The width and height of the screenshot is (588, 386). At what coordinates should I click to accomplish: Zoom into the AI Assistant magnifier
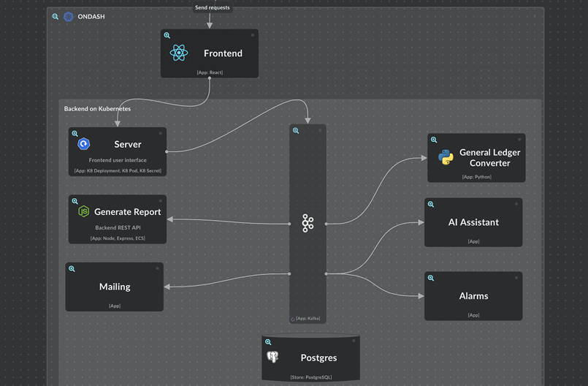pyautogui.click(x=431, y=204)
